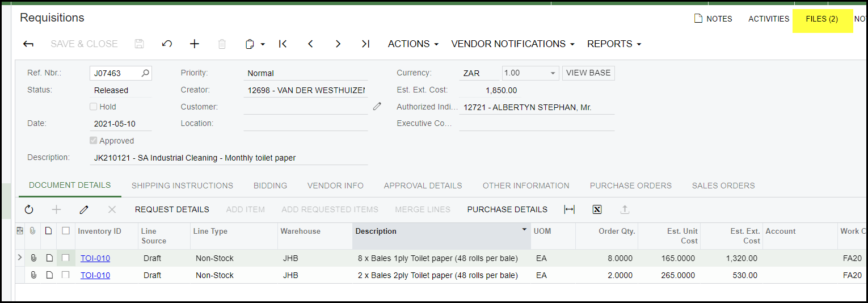The width and height of the screenshot is (868, 303).
Task: Toggle the Hold checkbox
Action: 94,107
